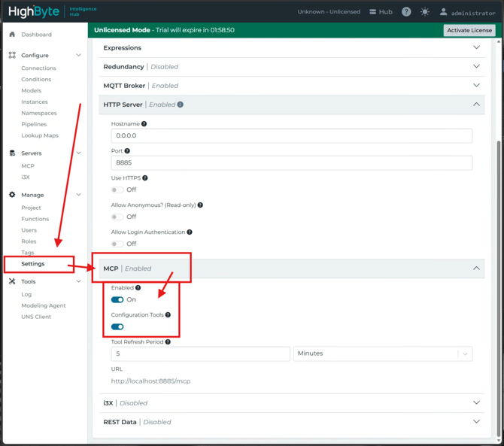Click the Manage gear icon

click(12, 195)
